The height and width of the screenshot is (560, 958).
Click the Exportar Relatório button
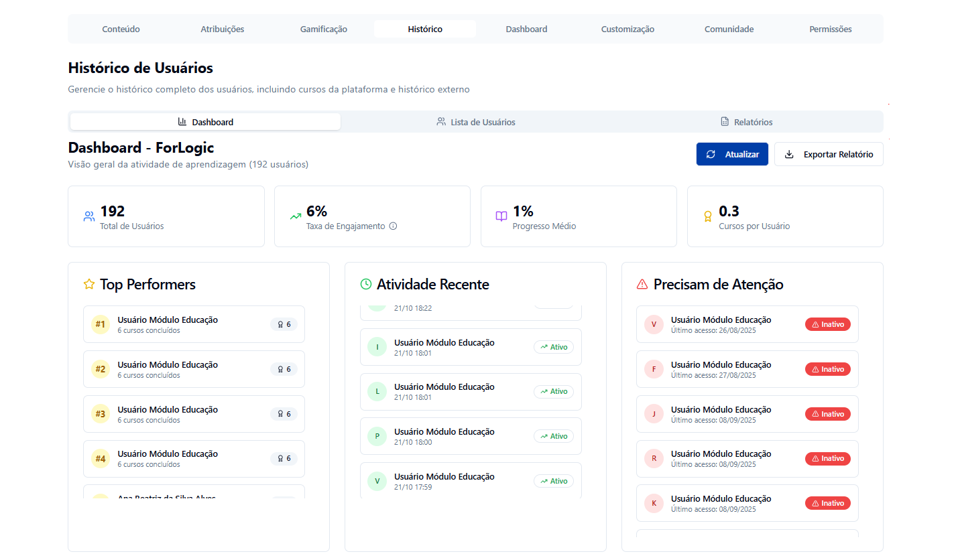point(829,154)
